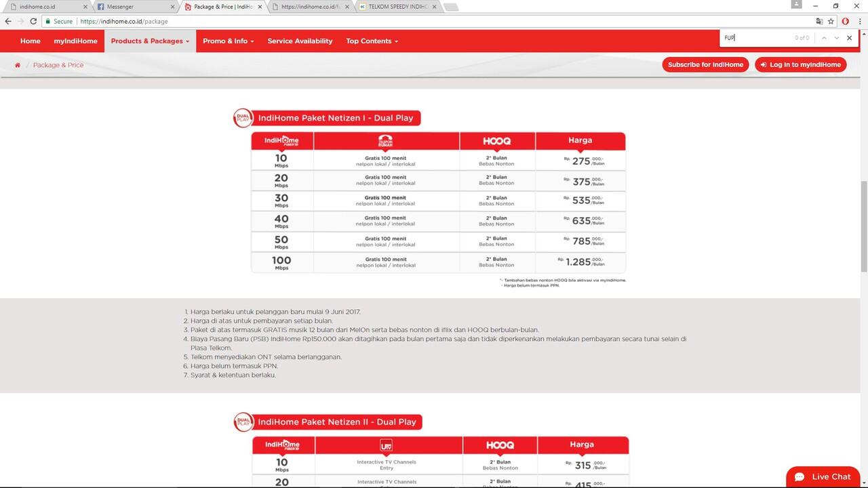Close the Package & Price tab
Viewport: 868px width, 488px height.
click(x=260, y=7)
